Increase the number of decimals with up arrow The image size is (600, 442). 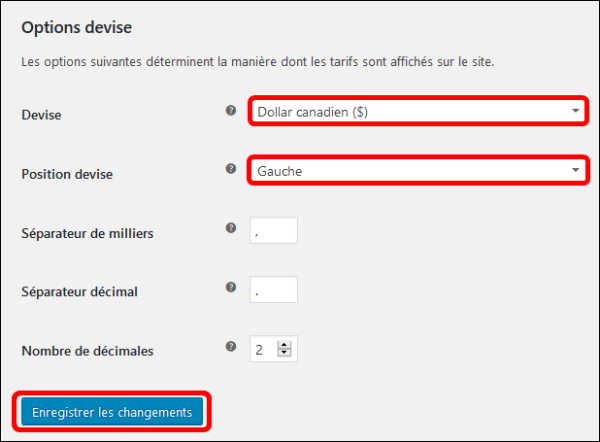tap(284, 345)
